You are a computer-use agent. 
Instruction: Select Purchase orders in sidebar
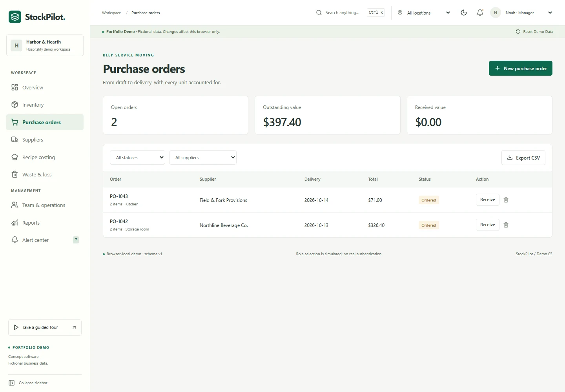45,122
